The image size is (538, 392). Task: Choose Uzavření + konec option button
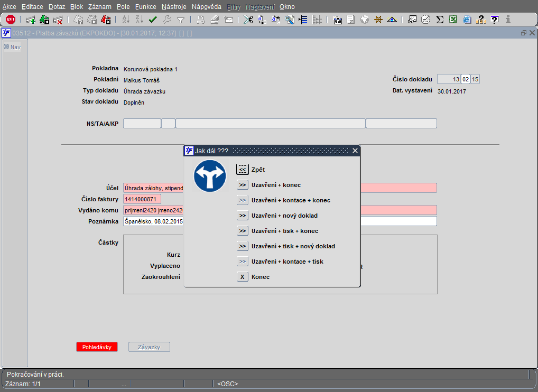pos(242,185)
